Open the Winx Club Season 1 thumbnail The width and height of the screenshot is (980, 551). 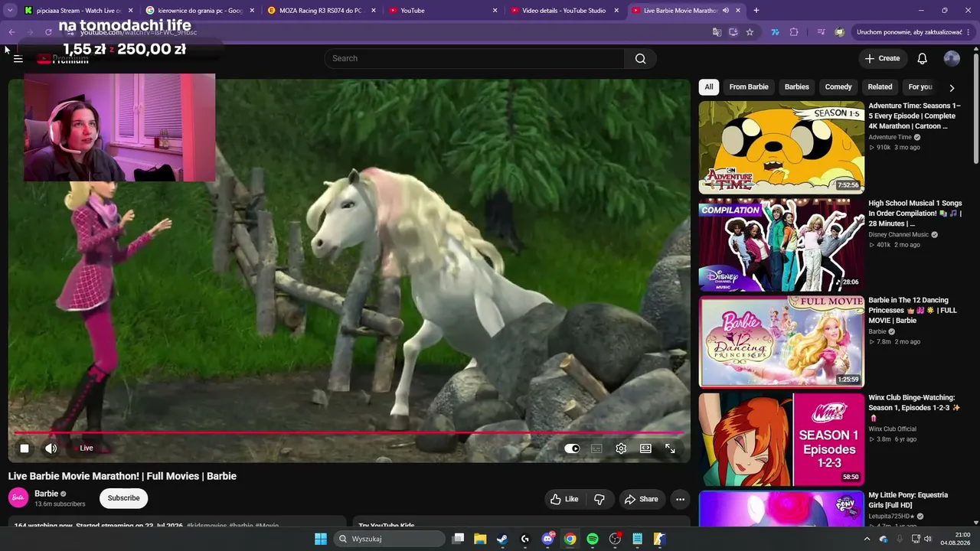(782, 439)
